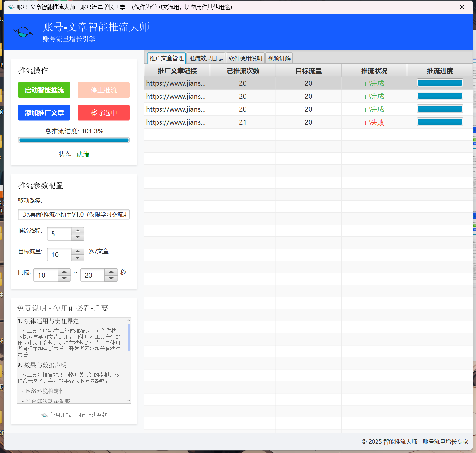Increase 推流线程 using the up arrow
476x453 pixels.
[x=78, y=231]
